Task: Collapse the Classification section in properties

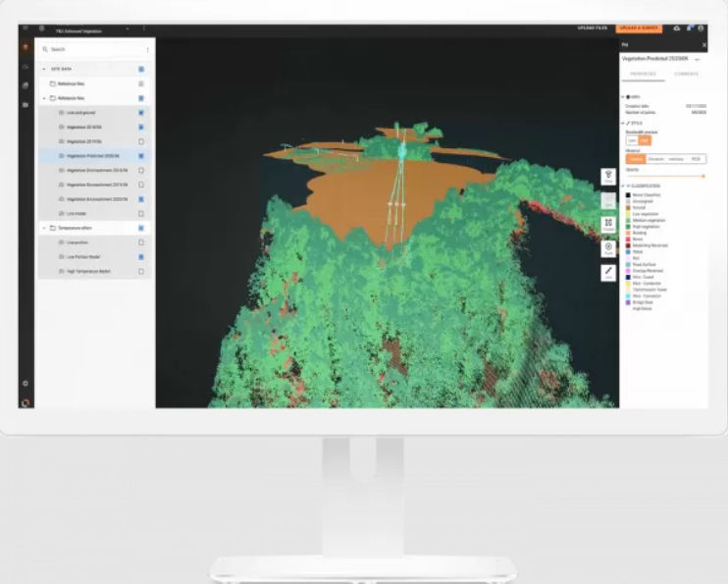Action: click(x=623, y=186)
